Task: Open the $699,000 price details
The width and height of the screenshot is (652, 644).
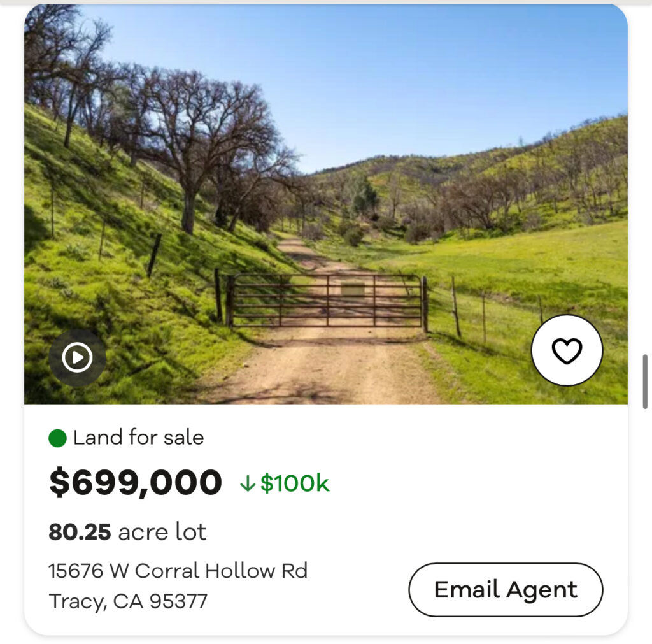Action: click(135, 483)
